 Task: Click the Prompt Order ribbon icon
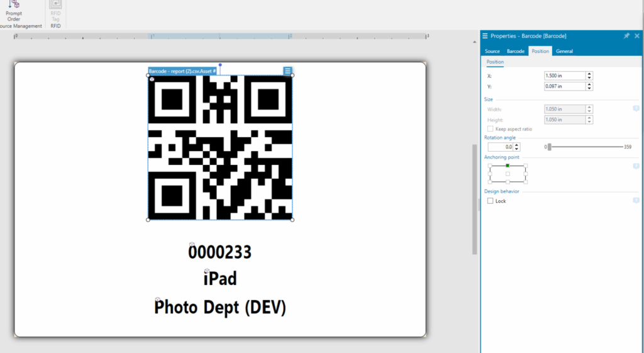point(14,10)
